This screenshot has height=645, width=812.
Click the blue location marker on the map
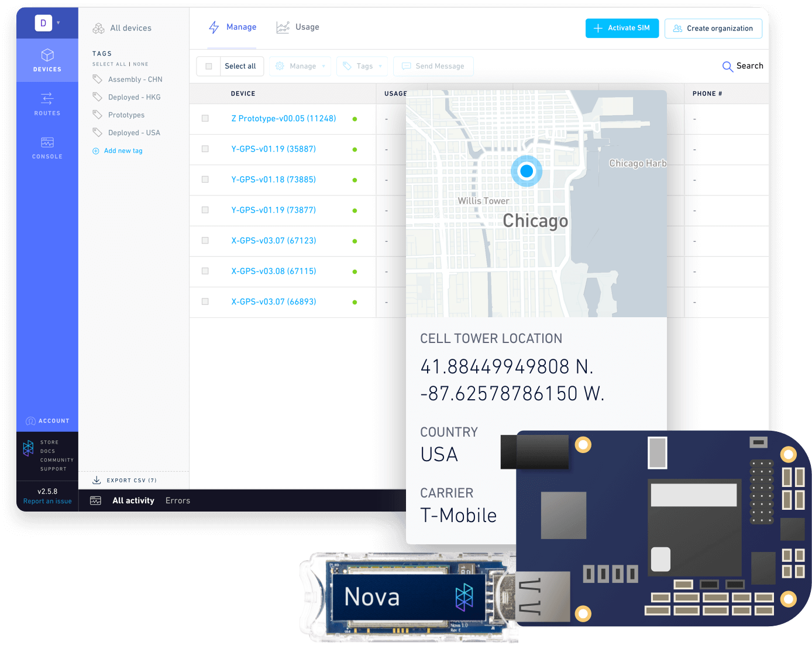(527, 171)
